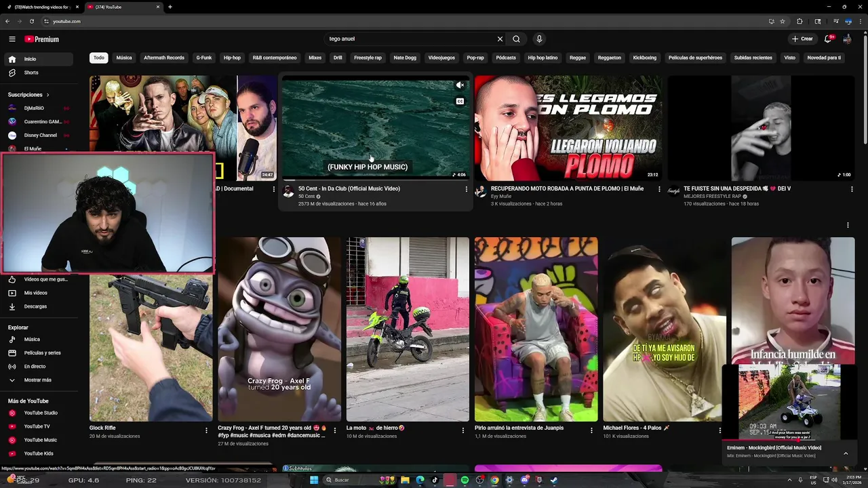Open options for the Glock Rifle short
This screenshot has height=488, width=868.
click(206, 430)
